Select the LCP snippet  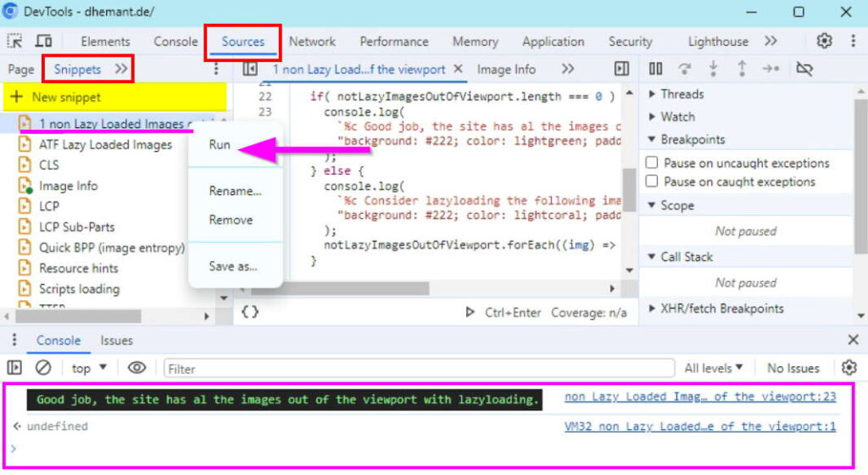click(x=48, y=206)
